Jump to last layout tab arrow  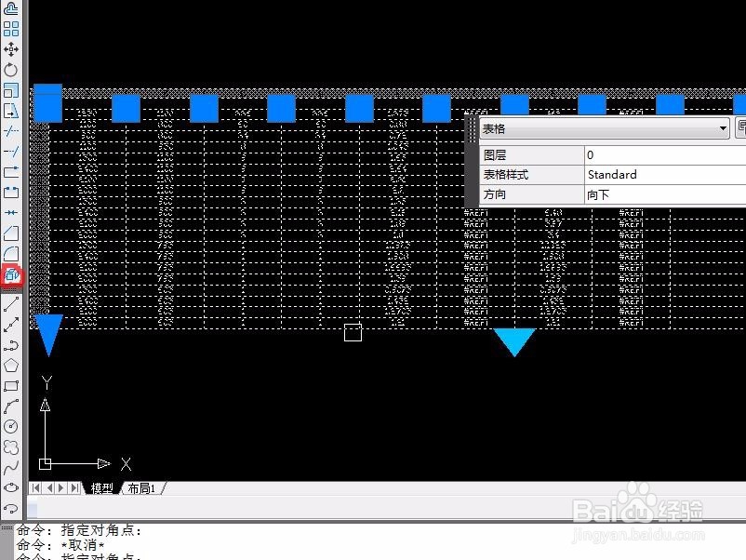click(74, 488)
